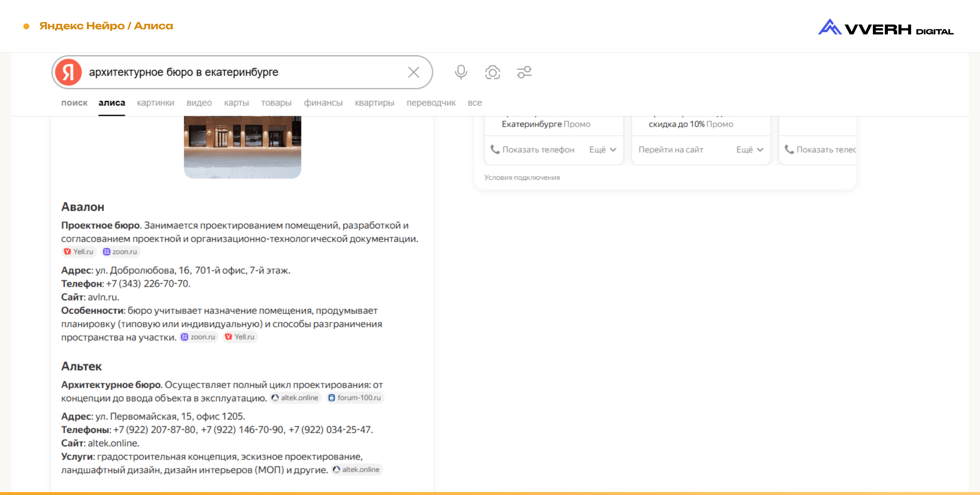Click the Yandex logo icon
The height and width of the screenshot is (495, 980).
click(68, 72)
